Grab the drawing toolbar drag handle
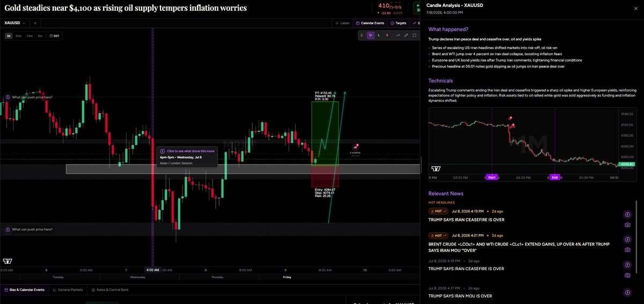The width and height of the screenshot is (644, 304). [x=362, y=35]
